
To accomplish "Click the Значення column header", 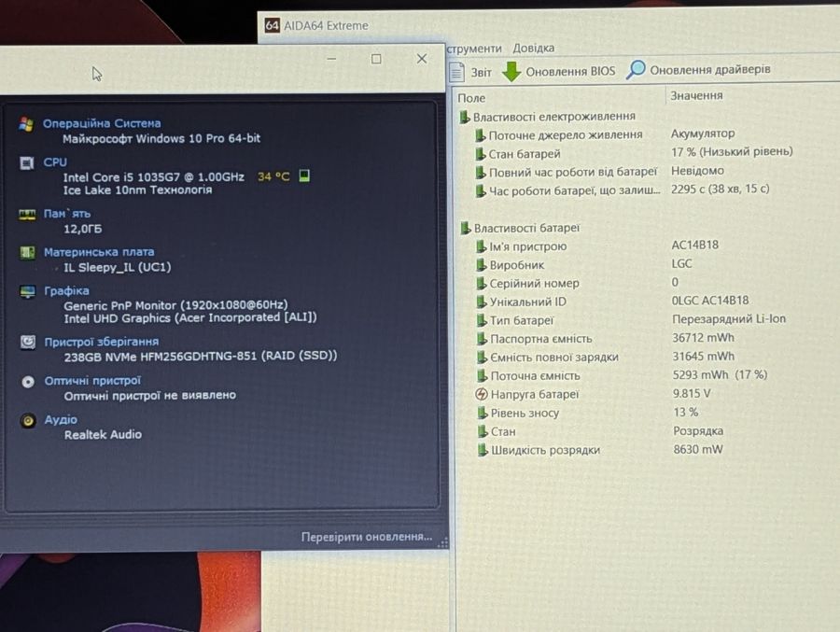I will (x=696, y=95).
